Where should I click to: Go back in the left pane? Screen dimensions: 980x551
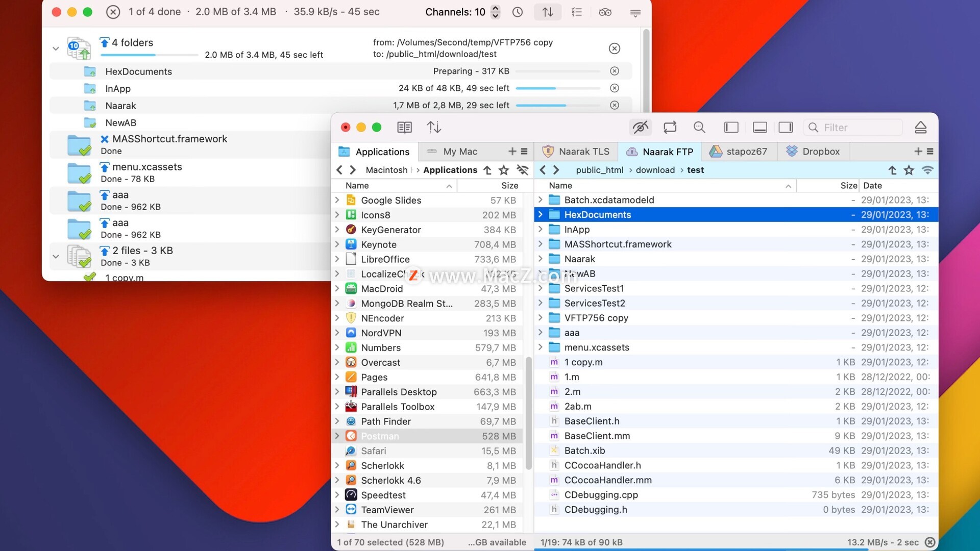point(339,170)
